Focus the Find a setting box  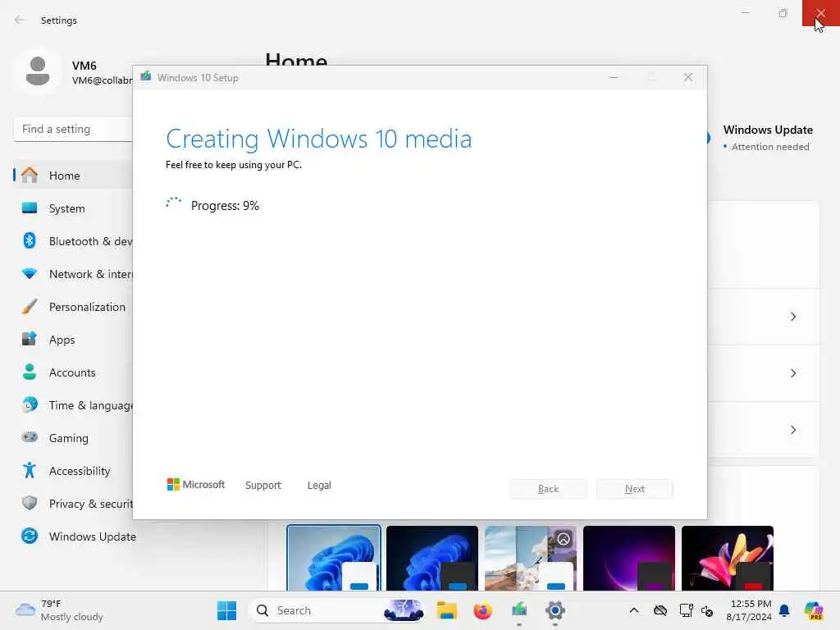73,129
